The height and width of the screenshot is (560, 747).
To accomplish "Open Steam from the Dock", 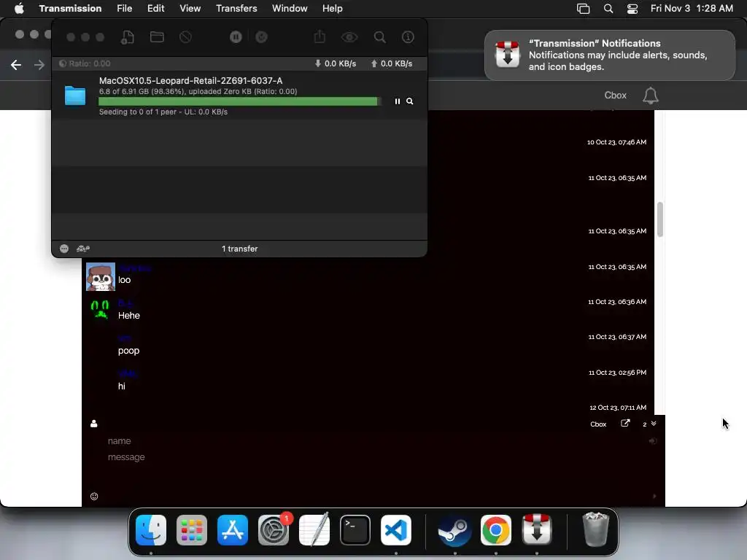I will click(455, 530).
